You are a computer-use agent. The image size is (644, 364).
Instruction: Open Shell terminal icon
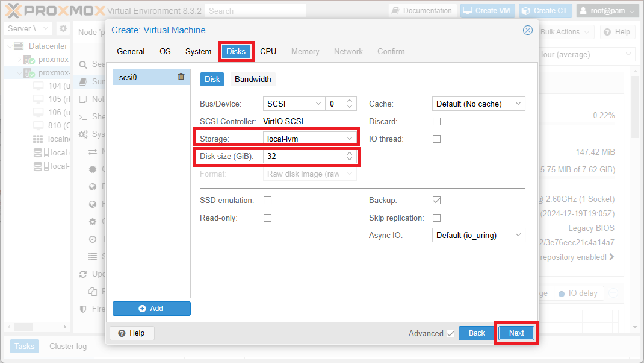[83, 117]
